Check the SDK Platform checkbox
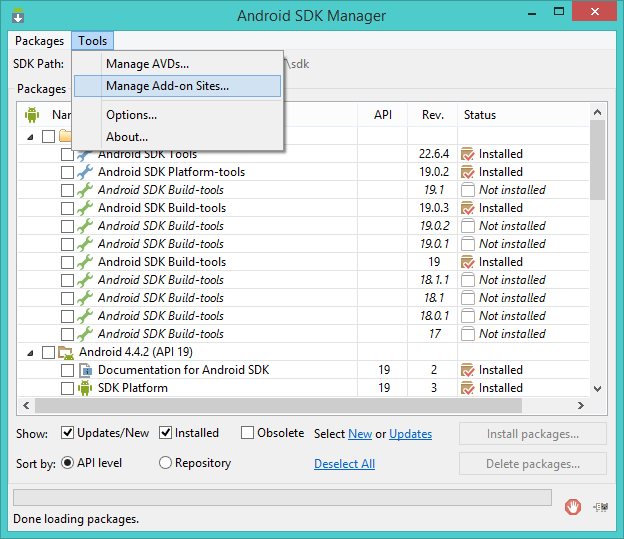This screenshot has height=539, width=624. pos(67,388)
